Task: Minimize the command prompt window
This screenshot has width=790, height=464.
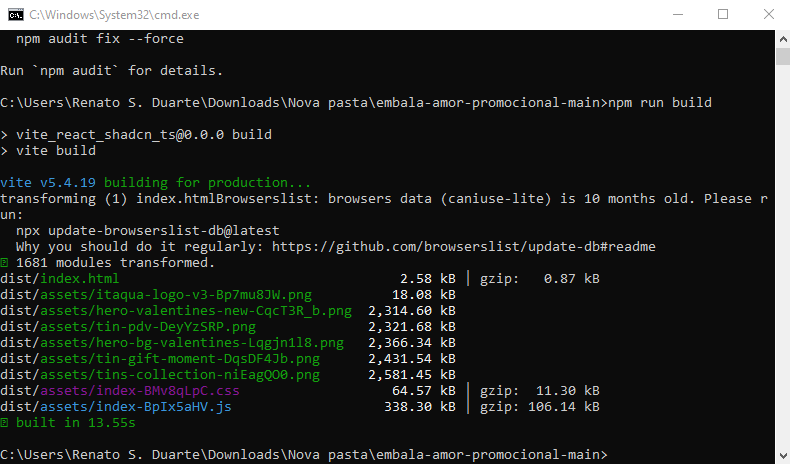Action: [676, 15]
